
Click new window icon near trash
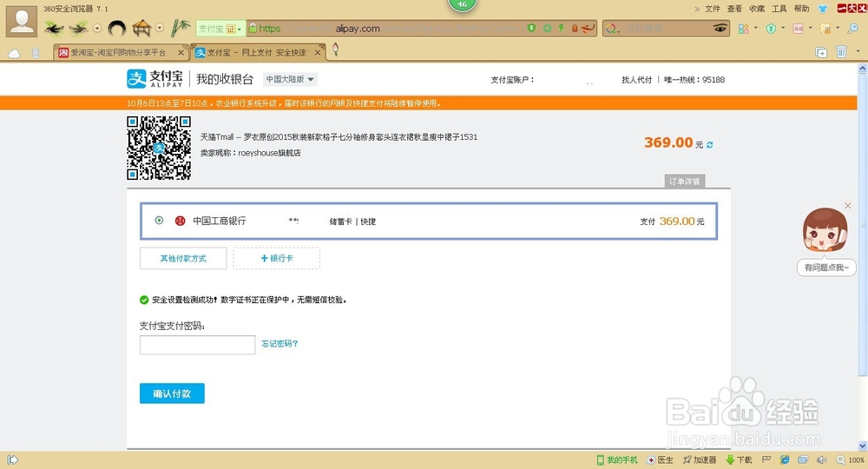coord(821,52)
